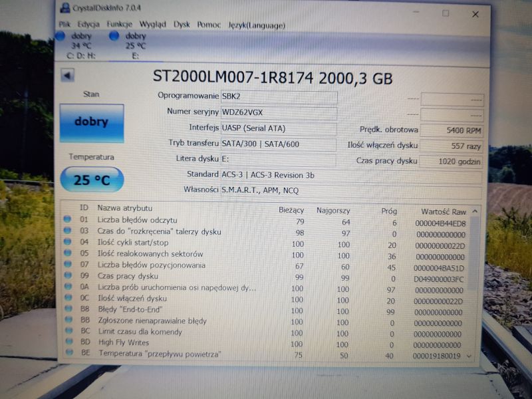Image resolution: width=532 pixels, height=399 pixels.
Task: Click the status dot for attribute 03
Action: [67, 230]
